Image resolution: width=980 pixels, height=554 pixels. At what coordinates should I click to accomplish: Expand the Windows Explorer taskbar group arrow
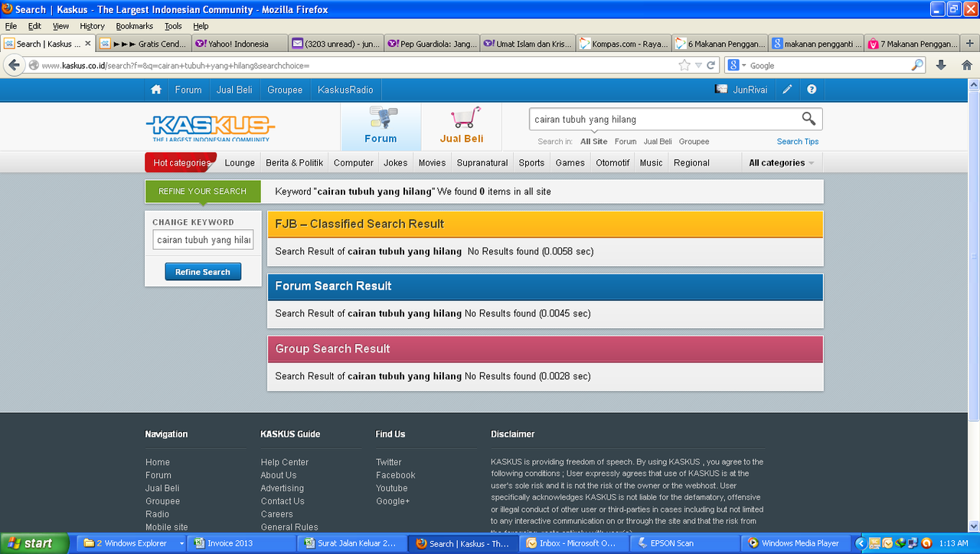pos(182,543)
